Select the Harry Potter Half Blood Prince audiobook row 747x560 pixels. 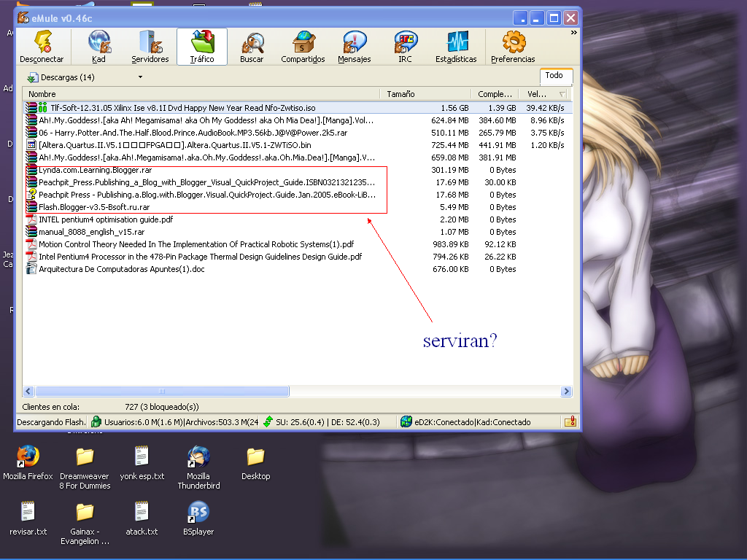[298, 133]
